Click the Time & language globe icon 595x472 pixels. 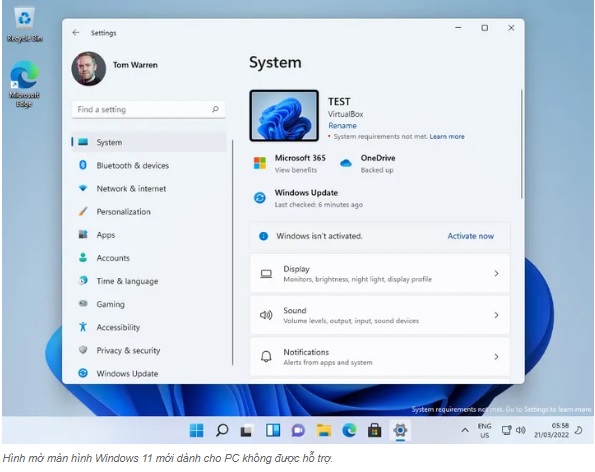[83, 281]
